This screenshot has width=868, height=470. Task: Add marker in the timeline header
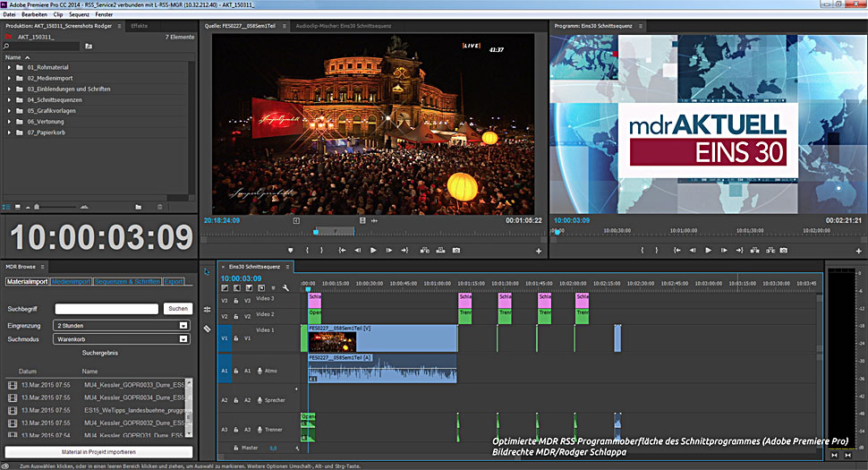coord(274,288)
